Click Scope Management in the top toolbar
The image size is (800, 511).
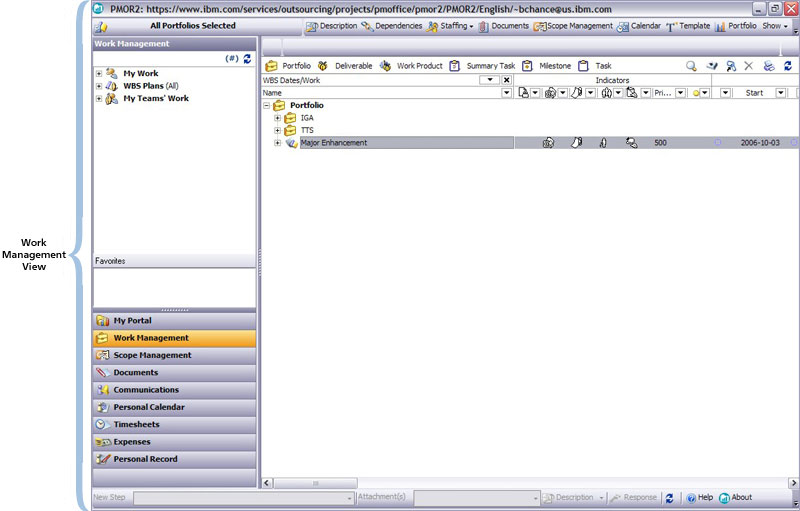(573, 26)
